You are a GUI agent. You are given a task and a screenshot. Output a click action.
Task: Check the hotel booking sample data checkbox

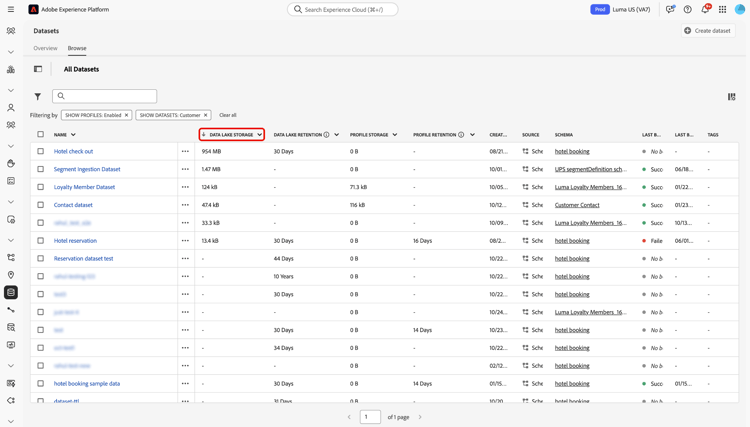pos(41,383)
